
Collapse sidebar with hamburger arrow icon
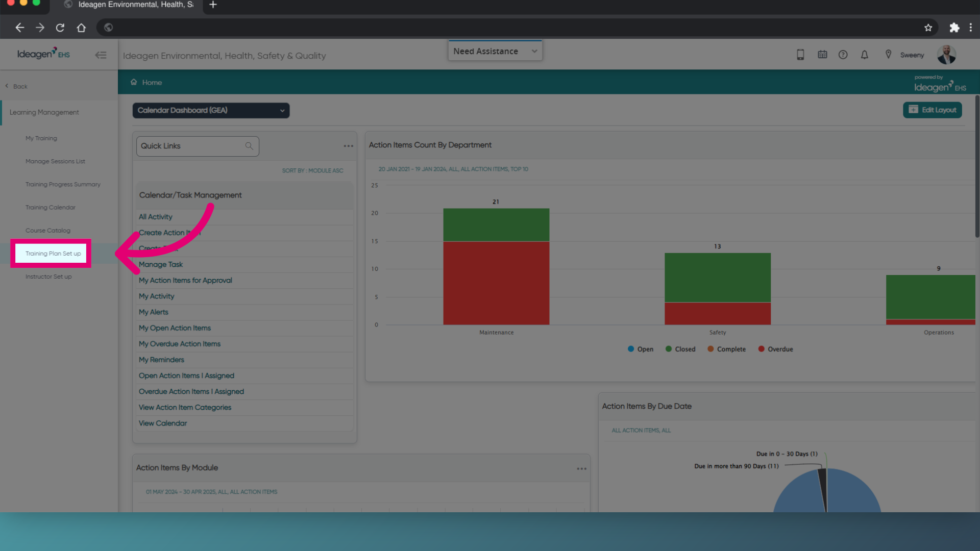click(101, 55)
